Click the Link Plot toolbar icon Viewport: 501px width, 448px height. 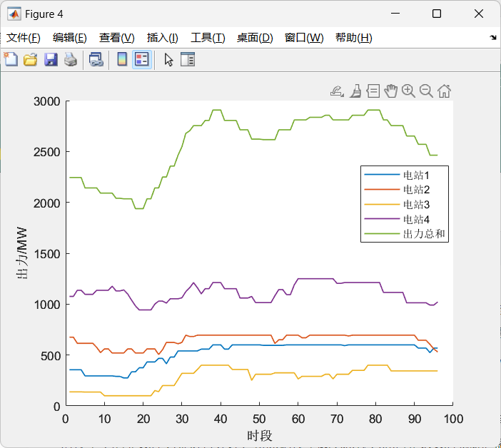coord(96,60)
